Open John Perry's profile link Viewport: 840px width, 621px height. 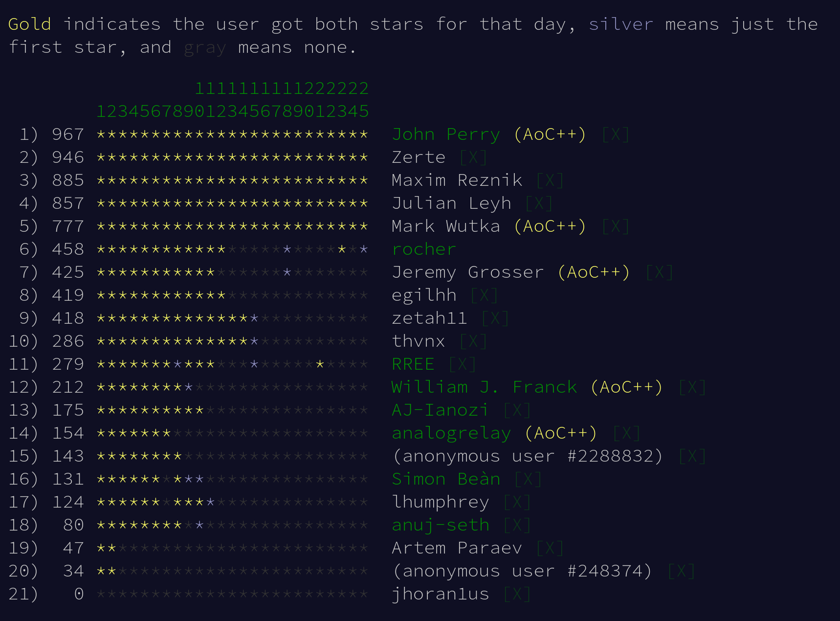pyautogui.click(x=446, y=134)
